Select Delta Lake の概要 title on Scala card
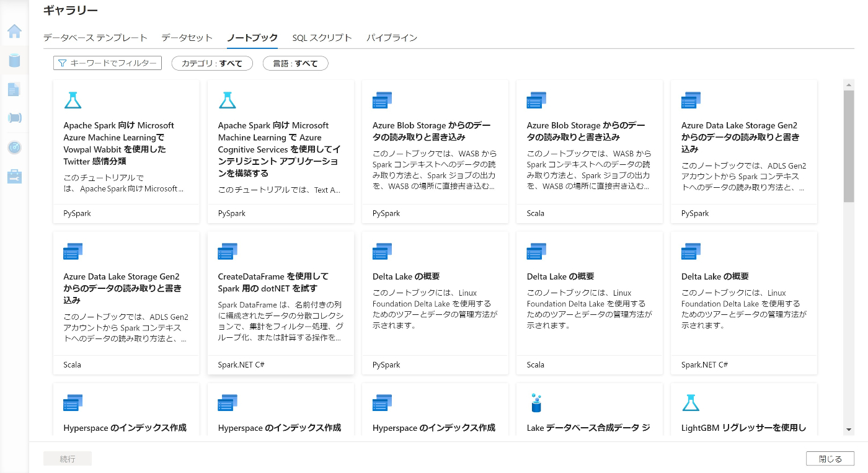 pyautogui.click(x=560, y=276)
